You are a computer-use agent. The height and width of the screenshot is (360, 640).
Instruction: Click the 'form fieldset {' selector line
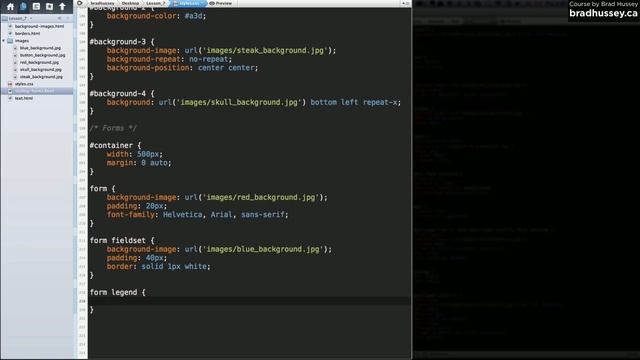click(x=122, y=240)
